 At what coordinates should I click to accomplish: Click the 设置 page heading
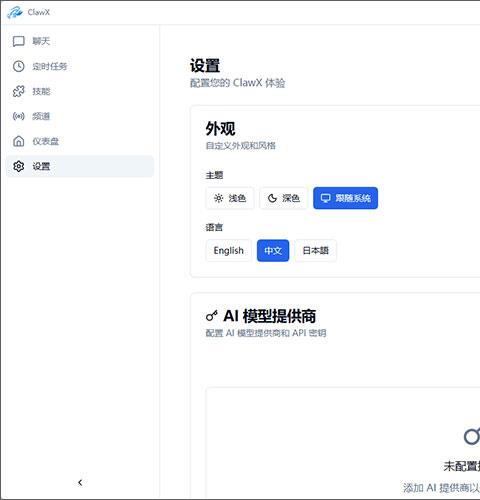click(x=205, y=66)
